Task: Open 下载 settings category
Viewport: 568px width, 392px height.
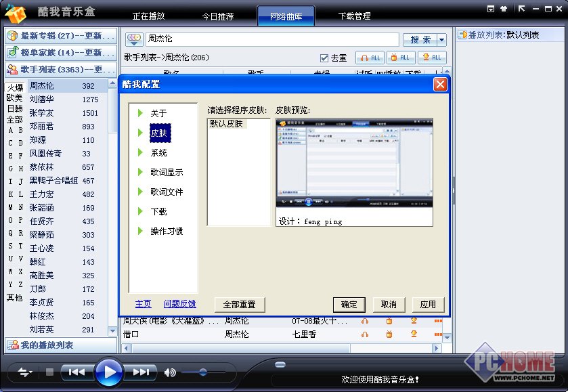Action: (x=158, y=211)
